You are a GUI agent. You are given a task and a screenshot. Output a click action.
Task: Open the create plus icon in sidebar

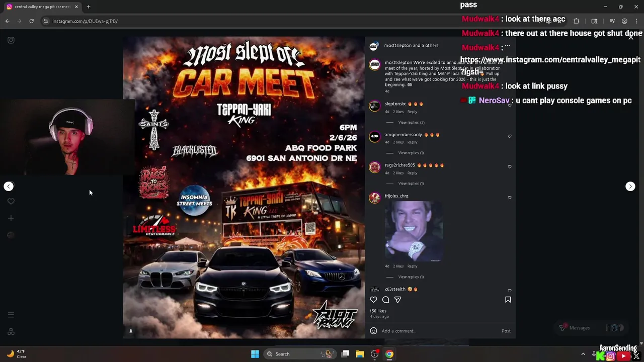[11, 218]
